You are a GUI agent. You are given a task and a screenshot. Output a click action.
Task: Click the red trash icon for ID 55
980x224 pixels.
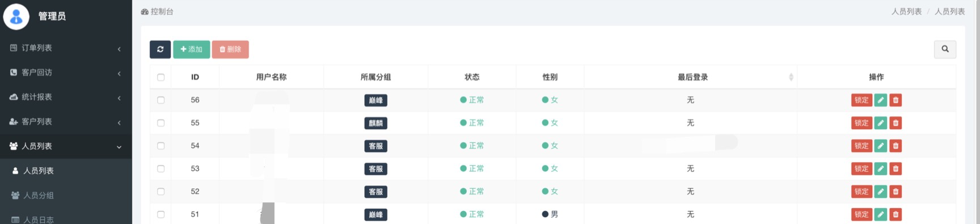(x=895, y=123)
